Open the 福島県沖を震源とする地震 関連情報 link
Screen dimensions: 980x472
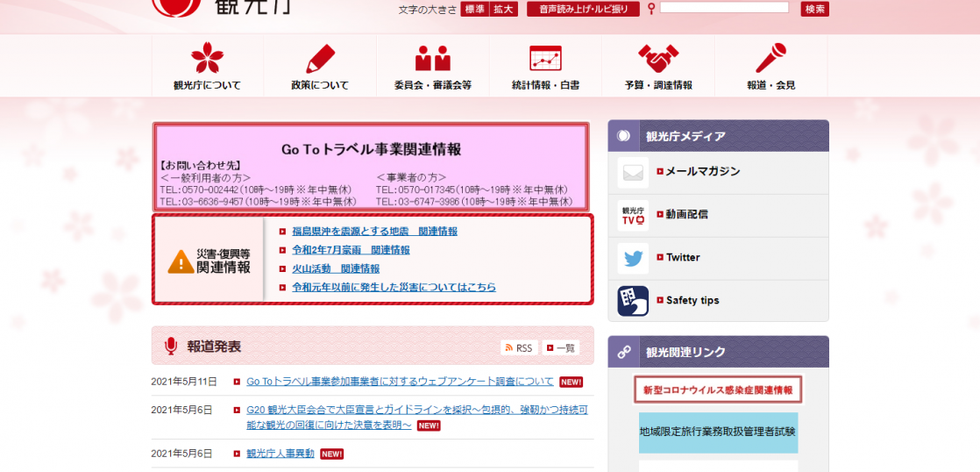[374, 232]
